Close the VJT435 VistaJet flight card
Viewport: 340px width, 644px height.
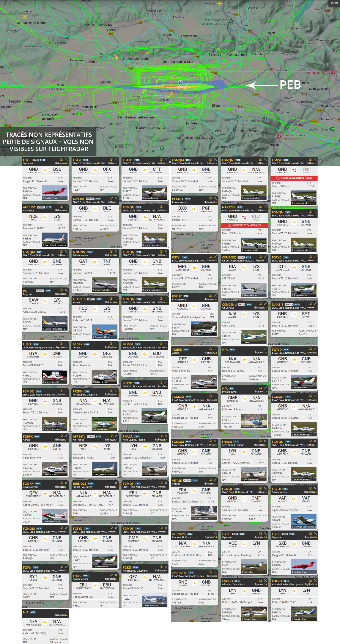[x=215, y=480]
